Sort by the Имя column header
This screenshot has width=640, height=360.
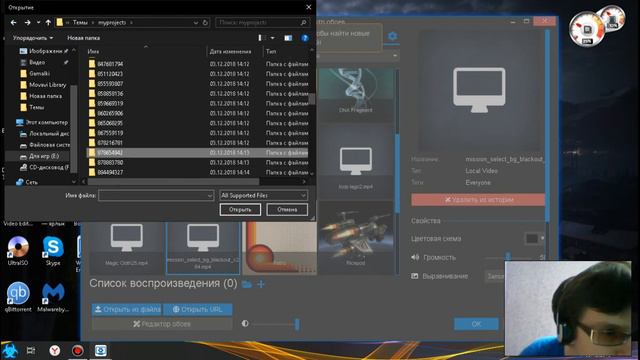tap(93, 51)
